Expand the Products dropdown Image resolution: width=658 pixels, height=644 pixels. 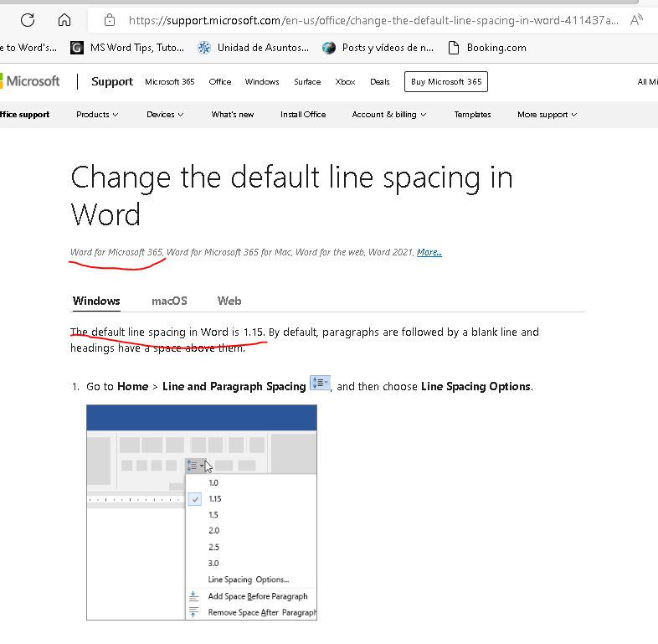click(97, 115)
